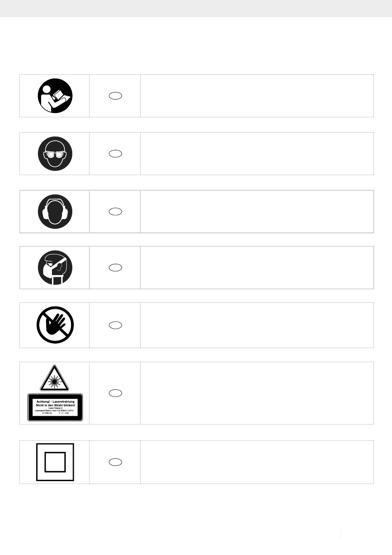Select the laser warning triangle
Screen dimensions: 392x555
coord(54,378)
